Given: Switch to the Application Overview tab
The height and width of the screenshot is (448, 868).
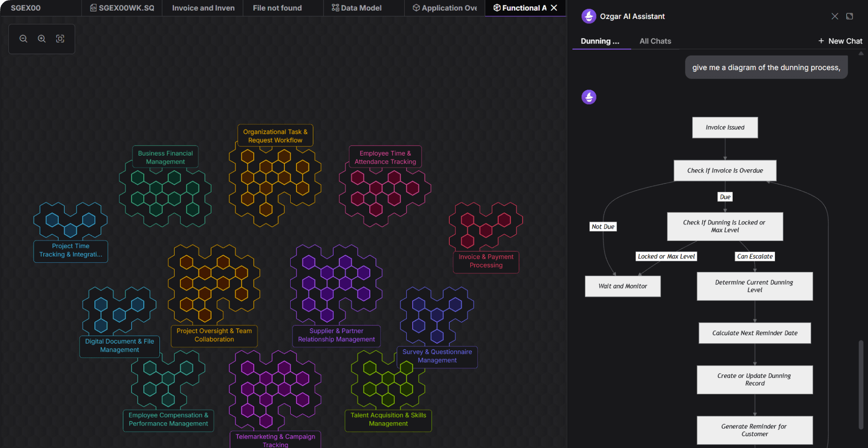Looking at the screenshot, I should pos(445,8).
